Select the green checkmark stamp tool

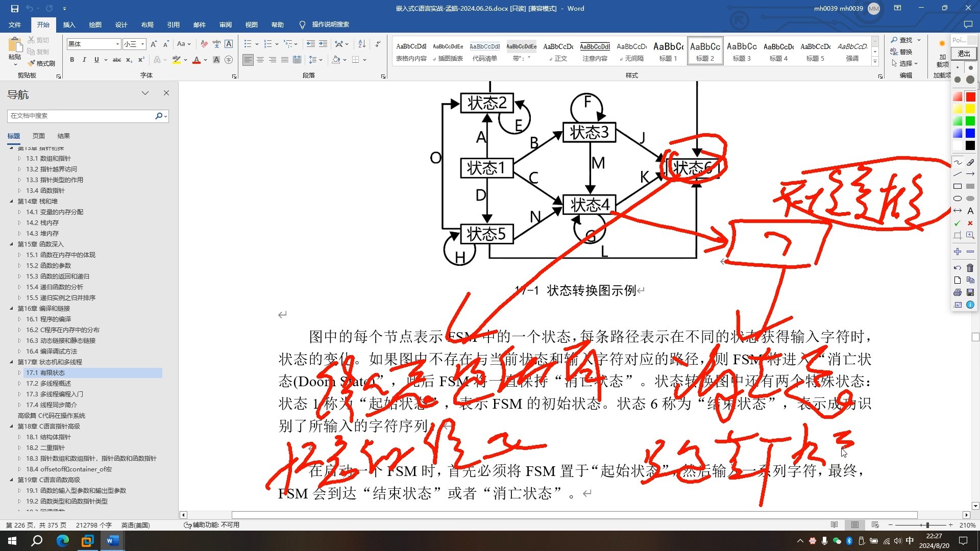(x=958, y=223)
